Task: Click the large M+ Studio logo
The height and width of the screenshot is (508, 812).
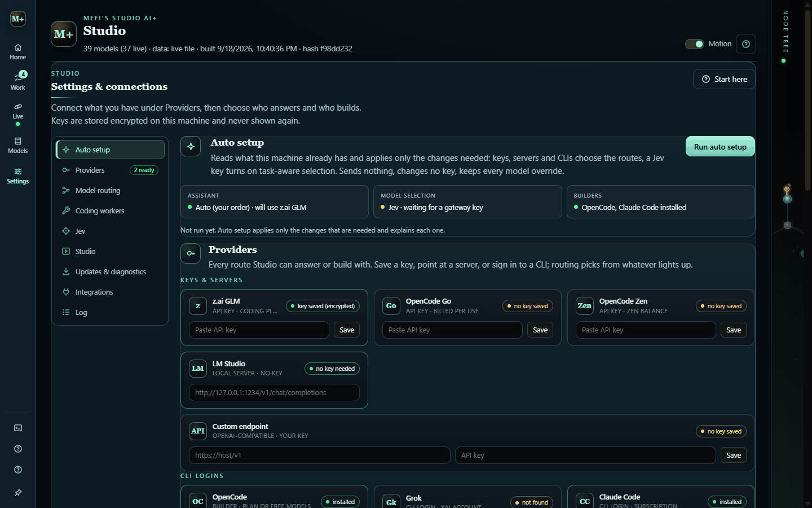Action: point(64,34)
